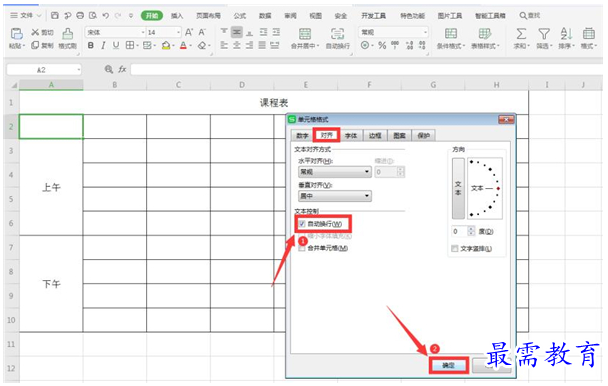The image size is (608, 386).
Task: Click the degrees spinner arrows
Action: 471,231
